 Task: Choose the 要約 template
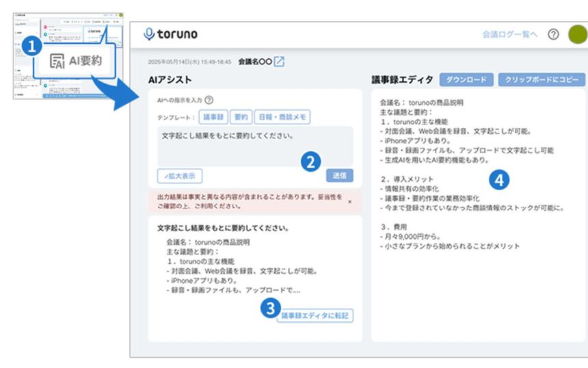click(240, 117)
